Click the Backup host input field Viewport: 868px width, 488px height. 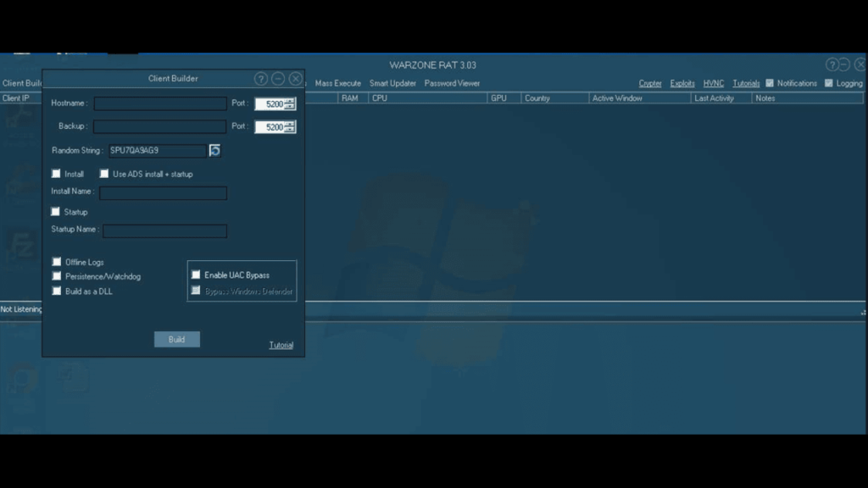[159, 127]
